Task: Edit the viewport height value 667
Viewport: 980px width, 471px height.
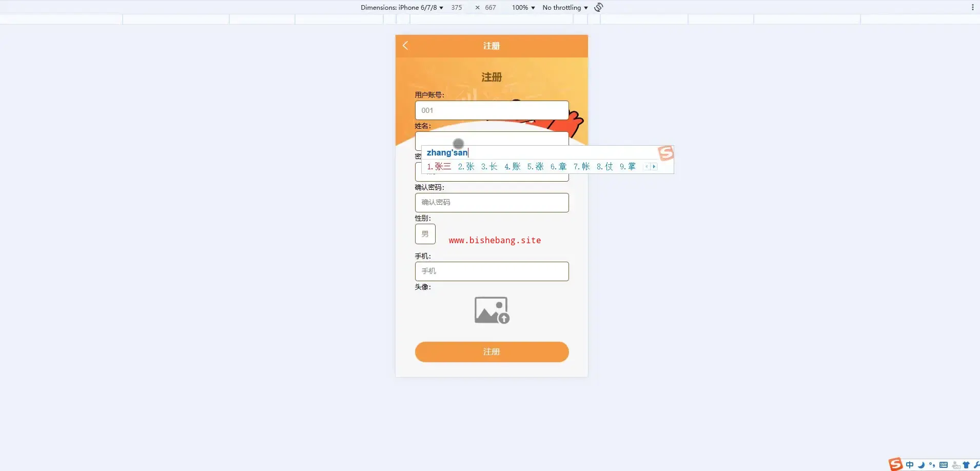Action: pos(491,7)
